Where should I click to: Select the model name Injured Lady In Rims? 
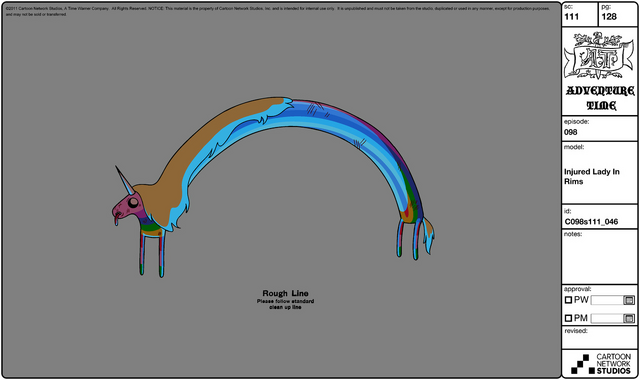pyautogui.click(x=592, y=177)
